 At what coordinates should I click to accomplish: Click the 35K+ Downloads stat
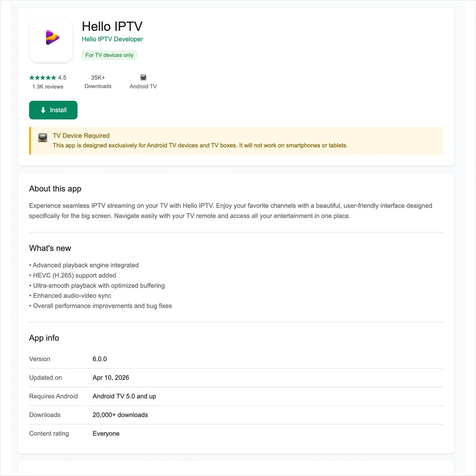(98, 82)
